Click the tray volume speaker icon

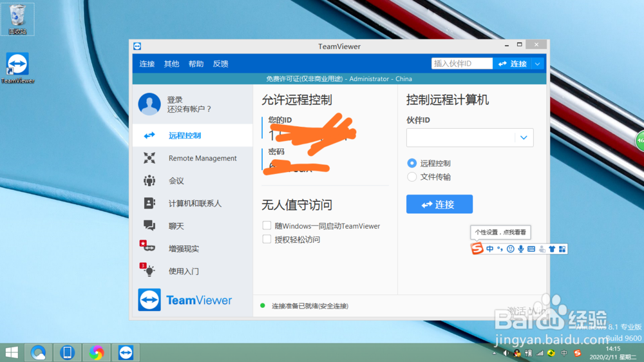tap(506, 353)
